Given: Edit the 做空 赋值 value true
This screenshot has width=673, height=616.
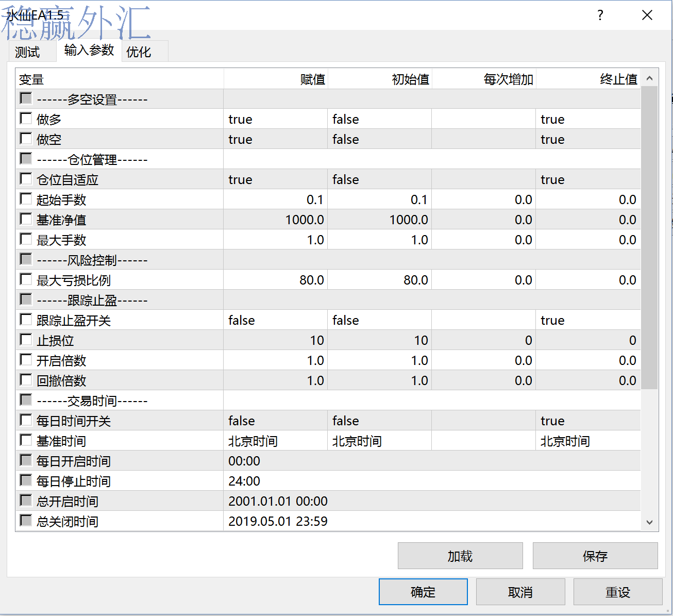Looking at the screenshot, I should (276, 139).
